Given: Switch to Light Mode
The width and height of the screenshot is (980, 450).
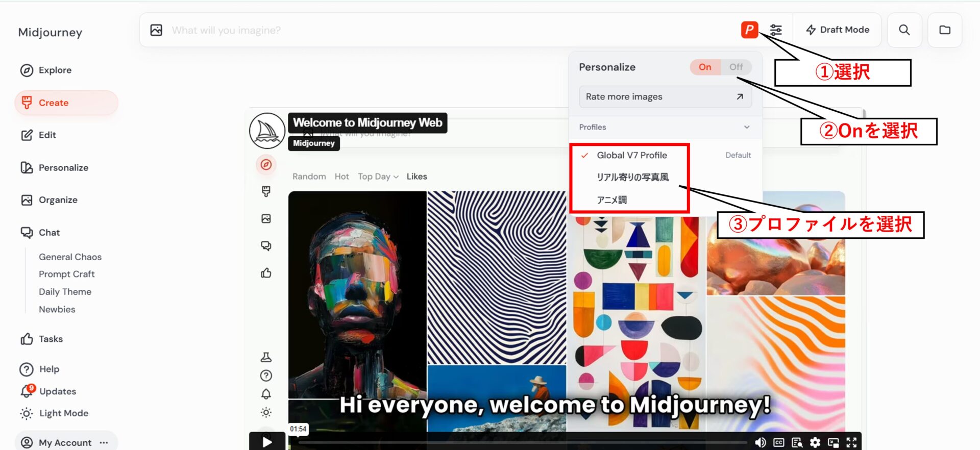Looking at the screenshot, I should (x=54, y=413).
